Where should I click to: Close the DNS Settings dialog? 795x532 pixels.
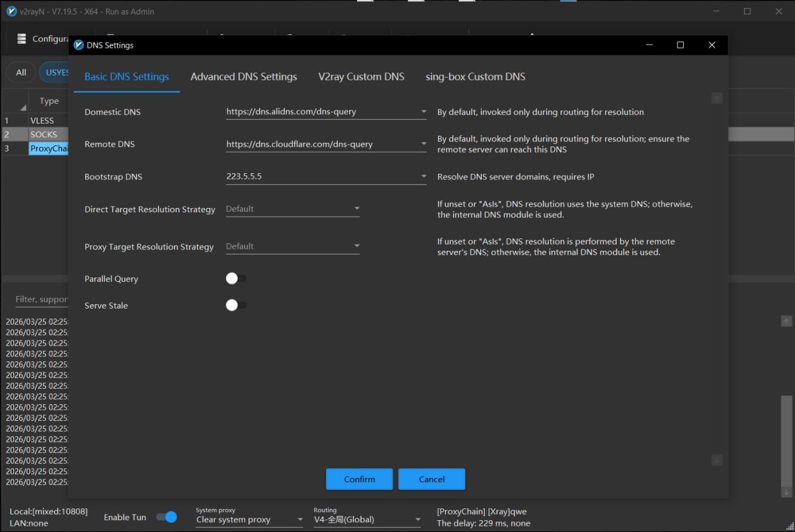click(x=712, y=45)
